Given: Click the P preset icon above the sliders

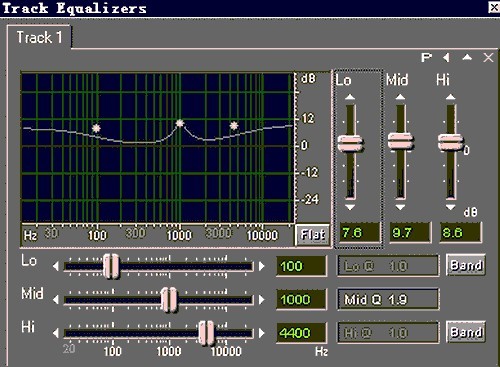Looking at the screenshot, I should click(x=426, y=58).
